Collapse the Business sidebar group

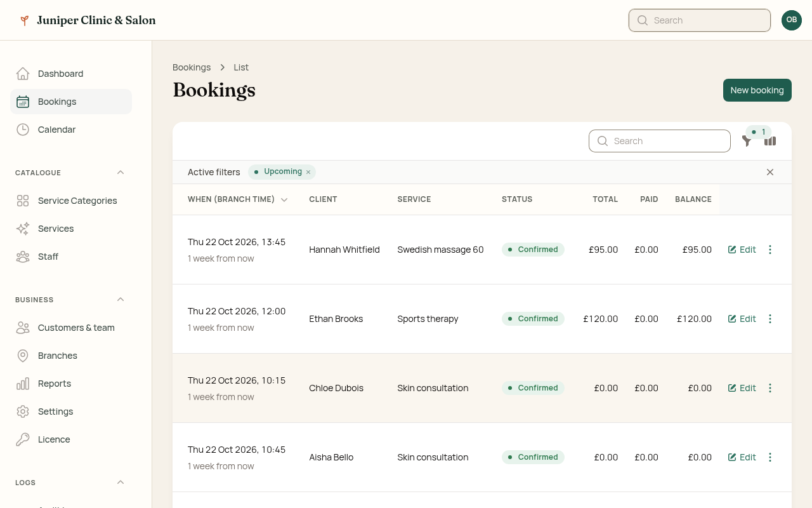[x=121, y=300]
